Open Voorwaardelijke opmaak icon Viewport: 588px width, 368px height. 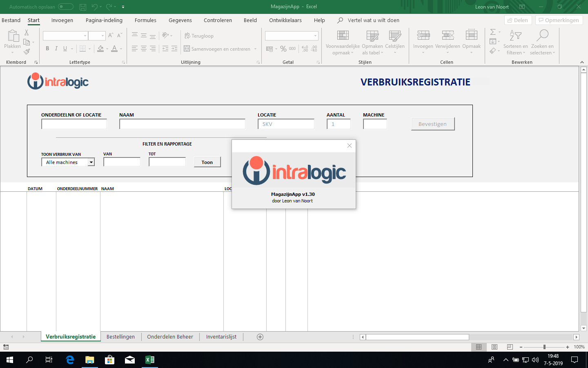tap(343, 36)
